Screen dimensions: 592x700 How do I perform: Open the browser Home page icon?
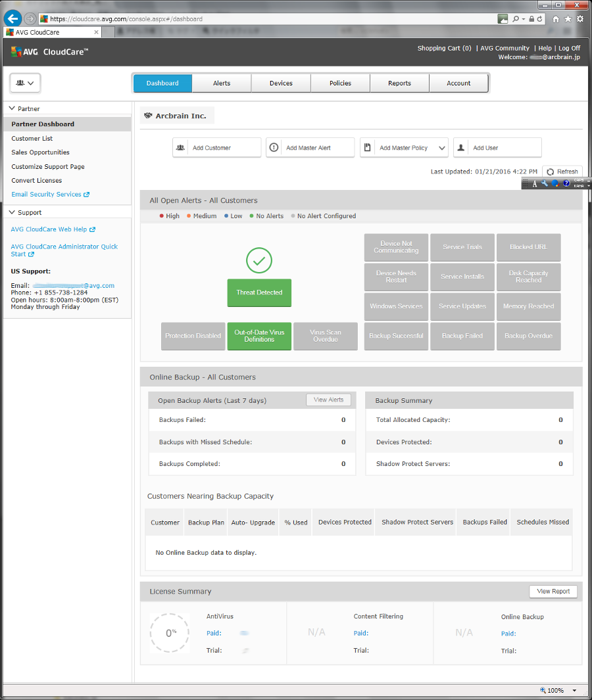click(556, 19)
